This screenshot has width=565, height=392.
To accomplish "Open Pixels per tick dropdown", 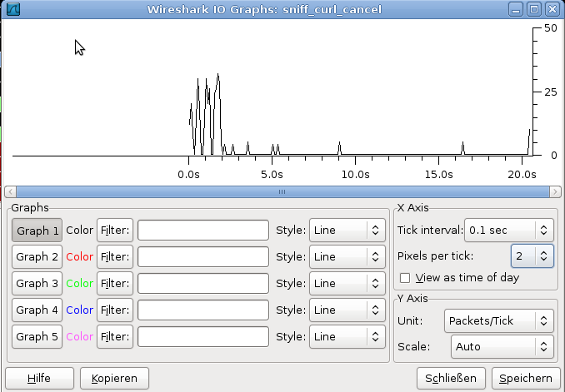I will pyautogui.click(x=532, y=256).
